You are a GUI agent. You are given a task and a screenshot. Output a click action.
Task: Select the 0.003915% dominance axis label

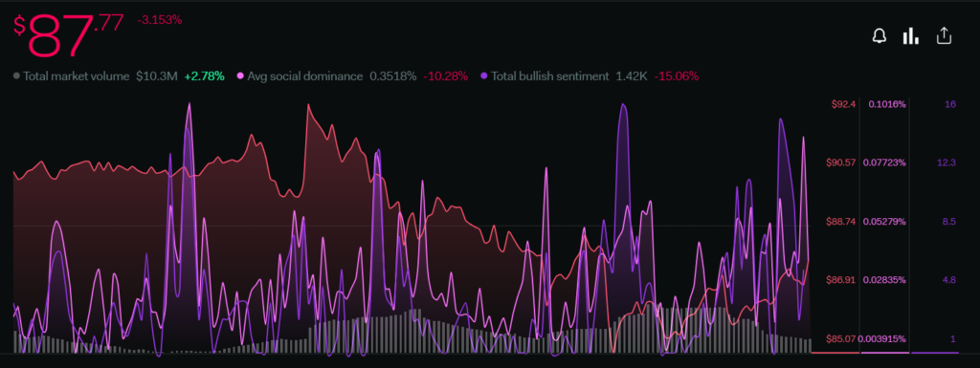(881, 338)
